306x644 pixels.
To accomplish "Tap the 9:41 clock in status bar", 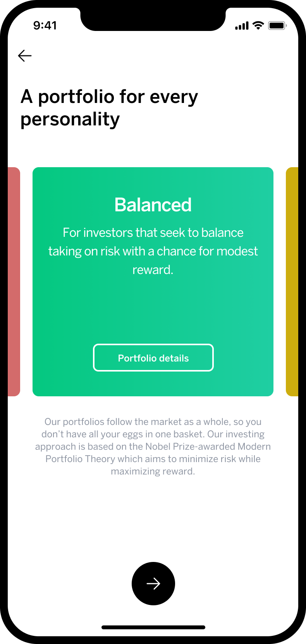I will (x=45, y=26).
